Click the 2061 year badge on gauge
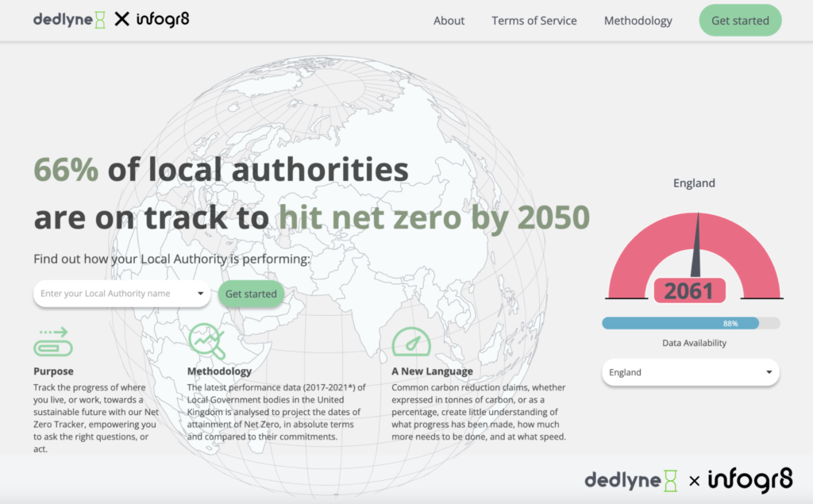Screen dimensions: 813x504 coord(688,291)
